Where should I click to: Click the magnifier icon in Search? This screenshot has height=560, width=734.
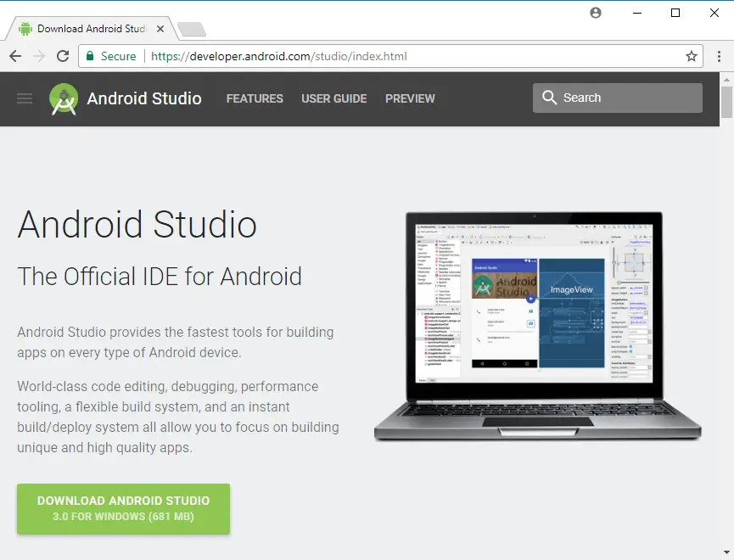tap(549, 98)
